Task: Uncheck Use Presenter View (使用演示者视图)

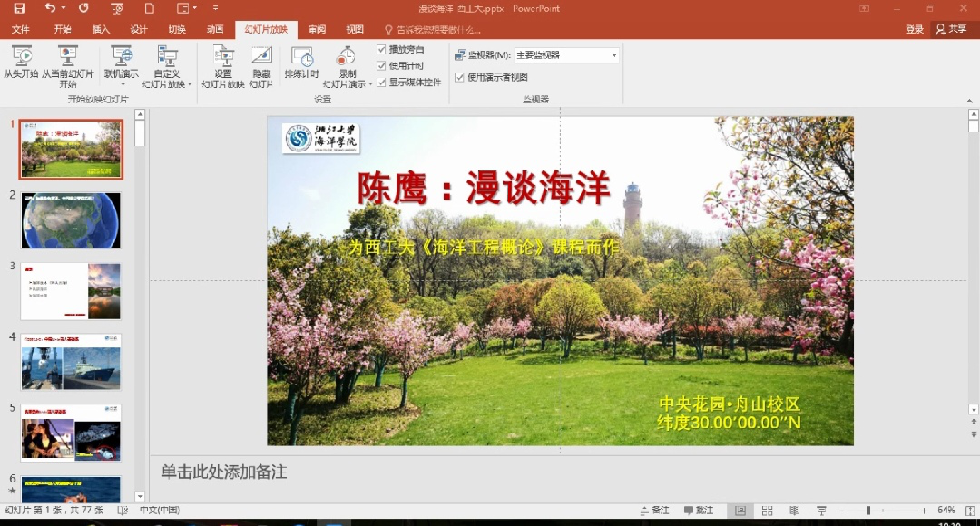Action: [460, 78]
